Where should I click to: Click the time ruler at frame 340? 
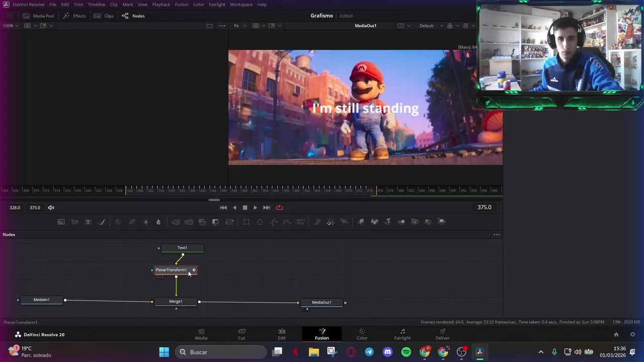tap(192, 190)
